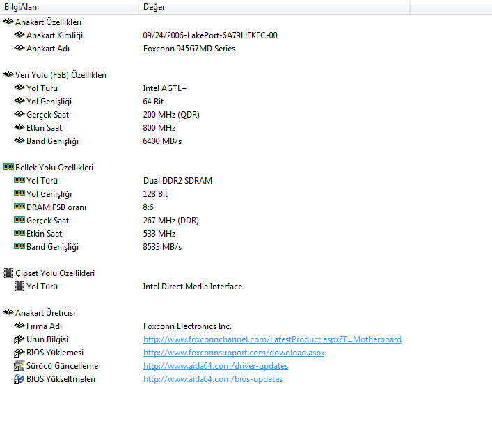Select the BIOS Yükseltmeleri row label
Screen dimensions: 492x448
pos(61,379)
